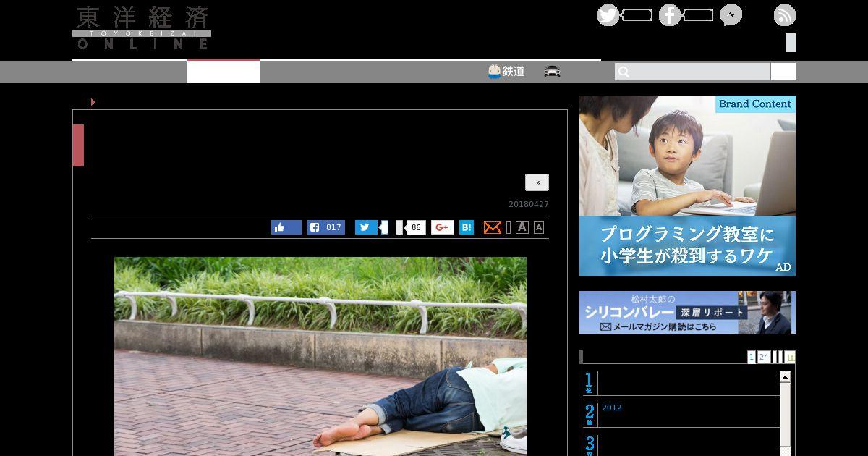Screen dimensions: 868x456
Task: Open the 鉄道 train icon link
Action: click(506, 72)
